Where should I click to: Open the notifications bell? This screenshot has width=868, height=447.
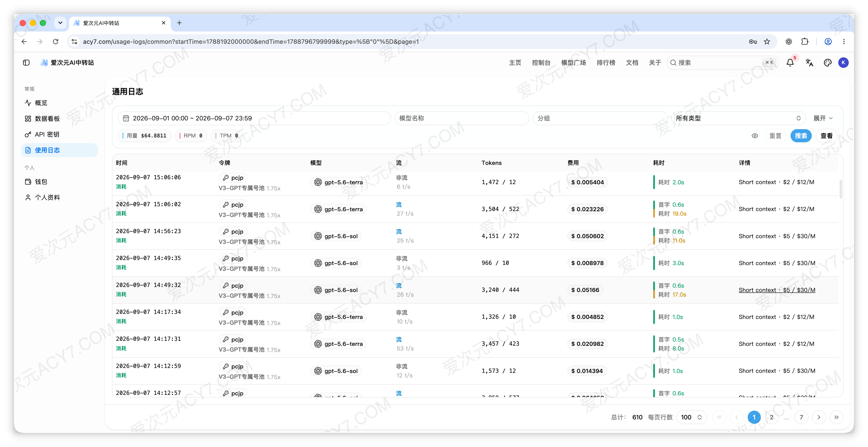pyautogui.click(x=790, y=63)
